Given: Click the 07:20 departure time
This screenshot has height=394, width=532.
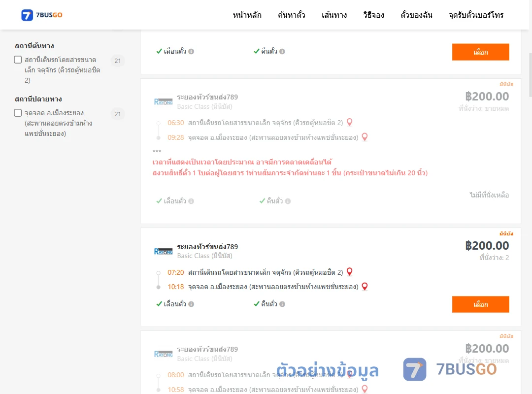Looking at the screenshot, I should coord(176,272).
